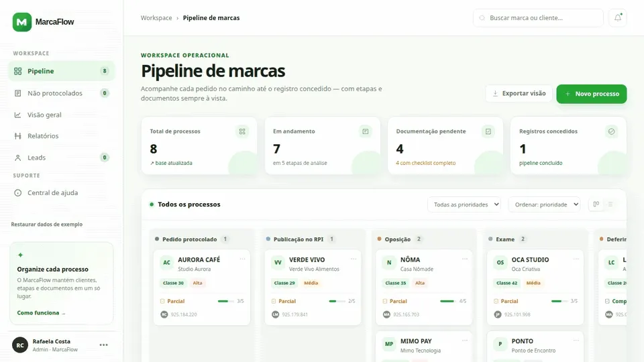Open Visão geral in the sidebar
Screen dimensions: 644x362
[62, 115]
